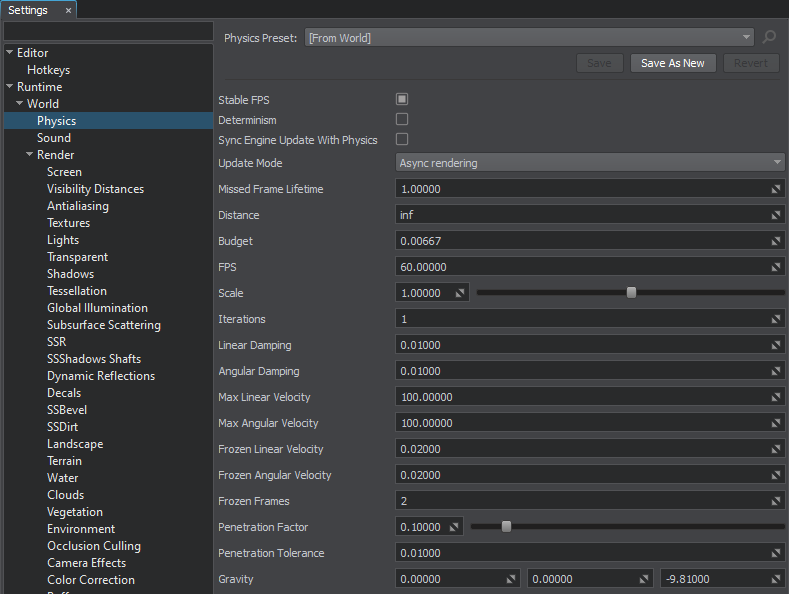Select Sound in the settings tree

pyautogui.click(x=54, y=138)
